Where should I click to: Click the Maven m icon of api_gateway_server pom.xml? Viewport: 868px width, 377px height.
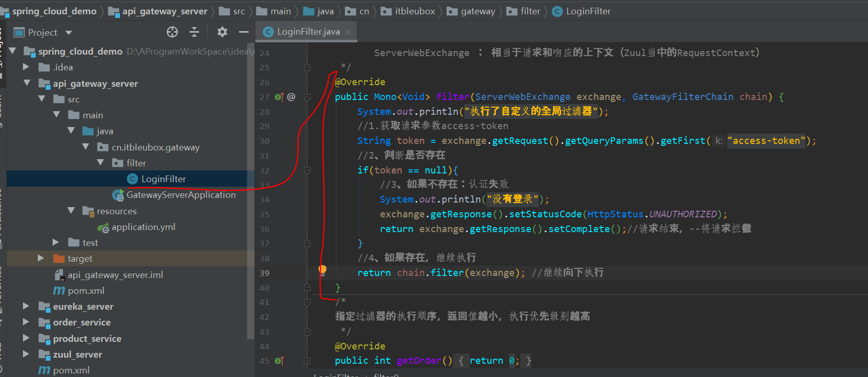(x=59, y=290)
